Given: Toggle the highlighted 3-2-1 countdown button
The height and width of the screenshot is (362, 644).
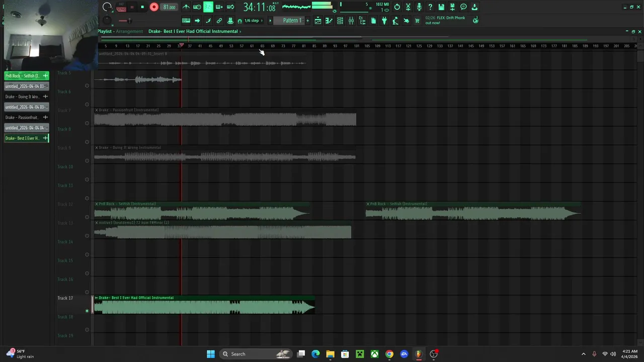Looking at the screenshot, I should pyautogui.click(x=208, y=7).
